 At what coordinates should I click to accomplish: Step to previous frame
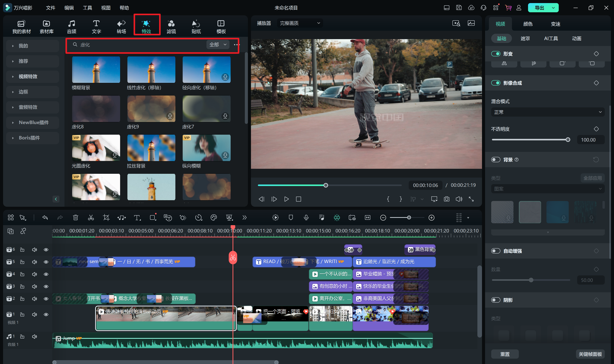262,199
